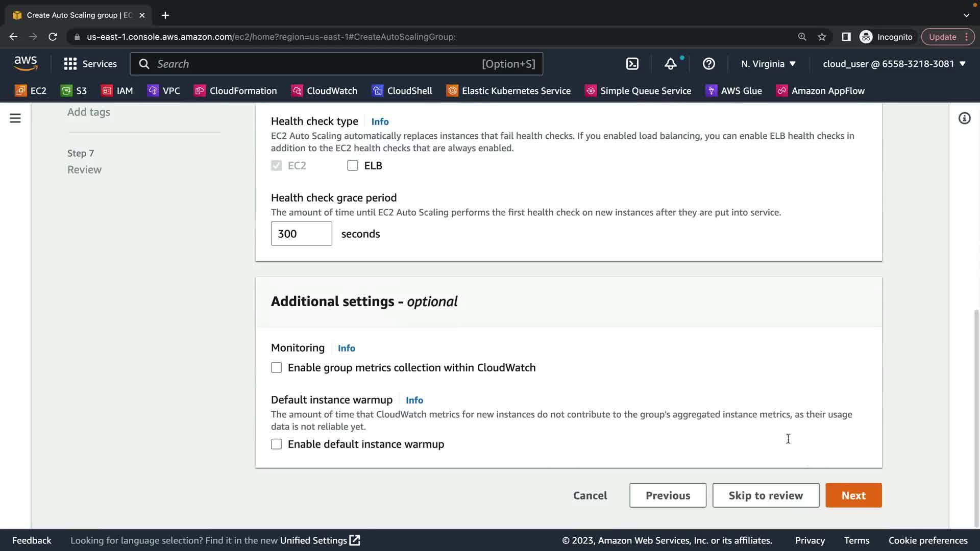Select the Add tags step
Image resolution: width=980 pixels, height=551 pixels.
[x=89, y=112]
